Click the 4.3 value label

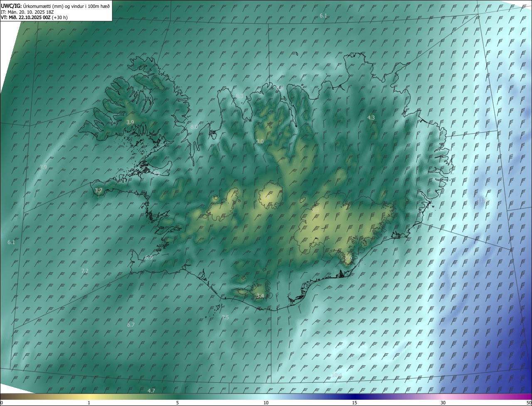tap(371, 118)
